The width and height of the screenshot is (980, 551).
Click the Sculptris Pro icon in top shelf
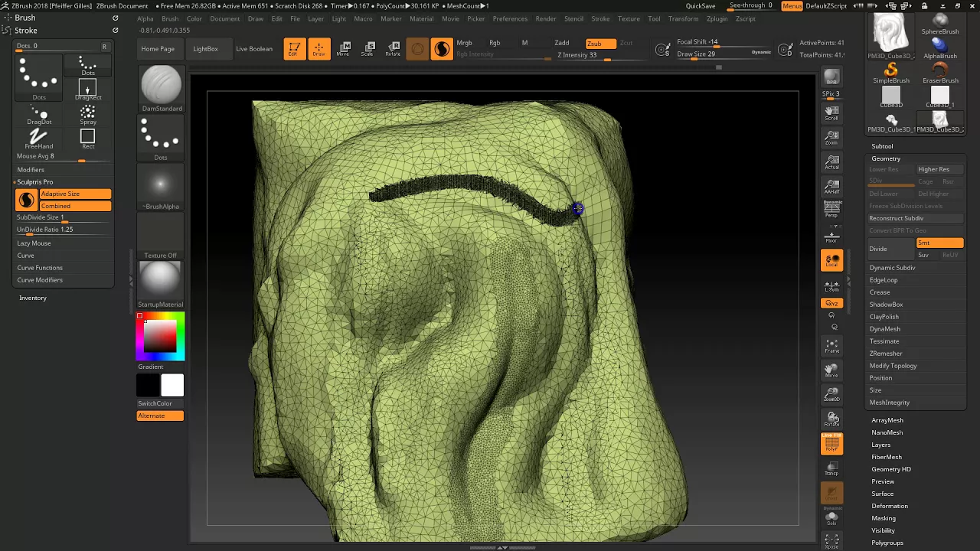click(x=442, y=49)
